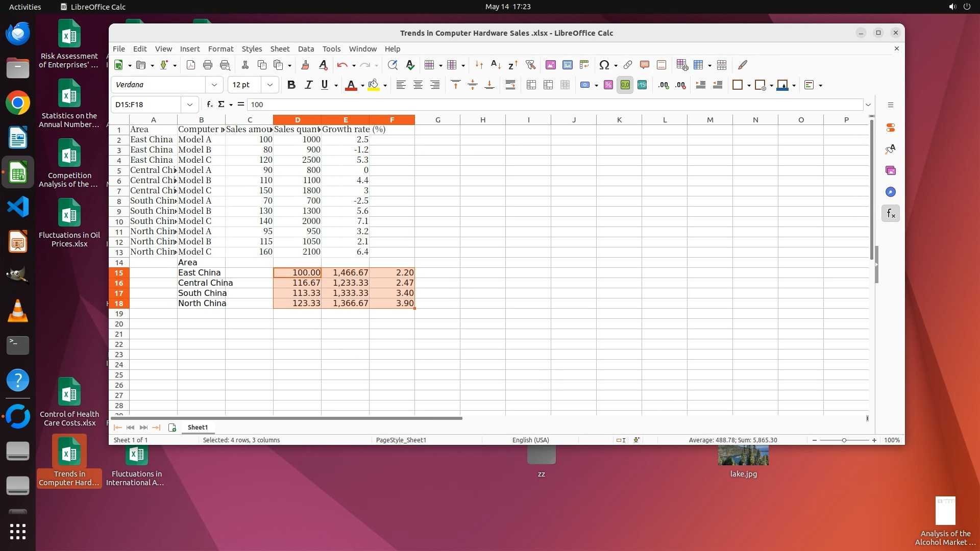Expand the Name Box D15:F18 dropdown
This screenshot has height=551, width=980.
click(190, 105)
